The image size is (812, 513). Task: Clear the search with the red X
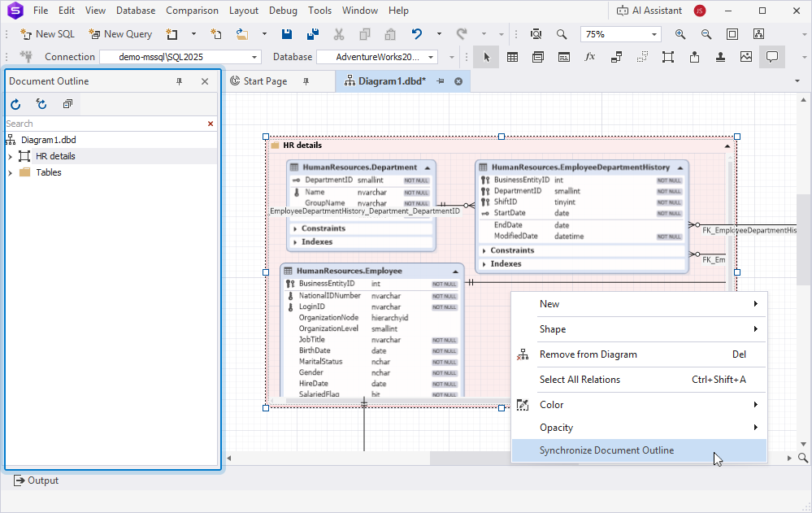[x=211, y=124]
